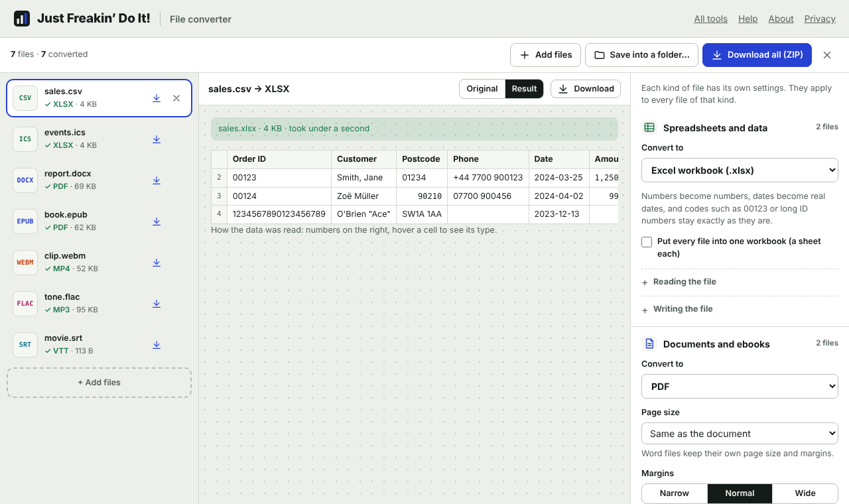The width and height of the screenshot is (849, 504).
Task: Download the converted sales.csv file icon
Action: pyautogui.click(x=157, y=98)
